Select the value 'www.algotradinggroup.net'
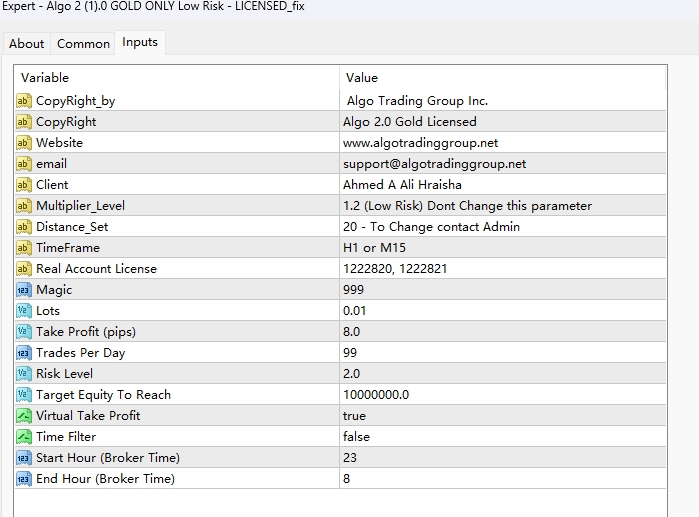The image size is (699, 517). coord(420,143)
